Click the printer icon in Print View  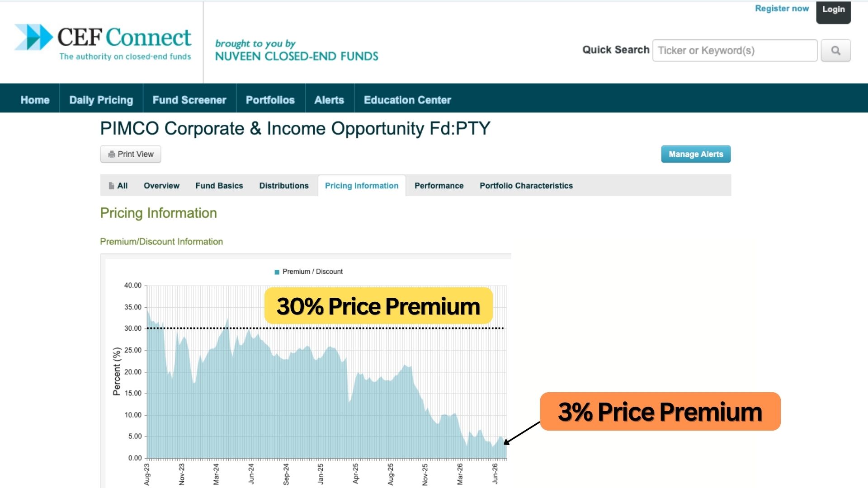pos(112,155)
